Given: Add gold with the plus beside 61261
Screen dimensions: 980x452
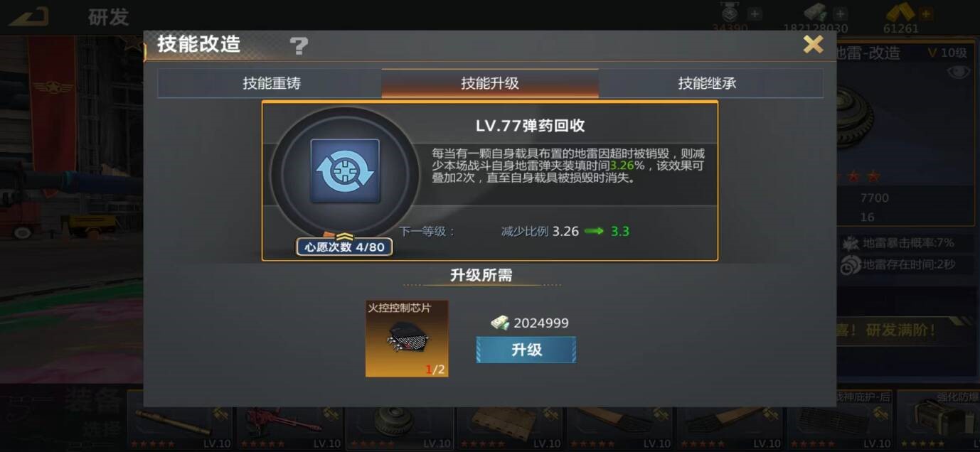Looking at the screenshot, I should pos(925,14).
